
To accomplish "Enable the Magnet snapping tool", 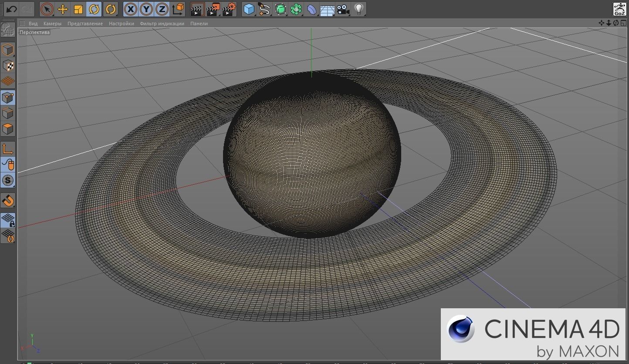I will pyautogui.click(x=8, y=201).
